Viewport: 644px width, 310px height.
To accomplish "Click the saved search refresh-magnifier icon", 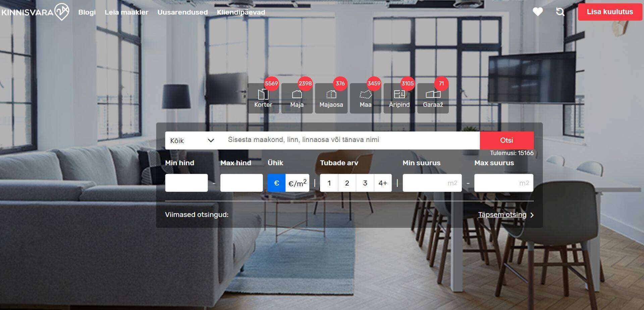I will point(560,12).
